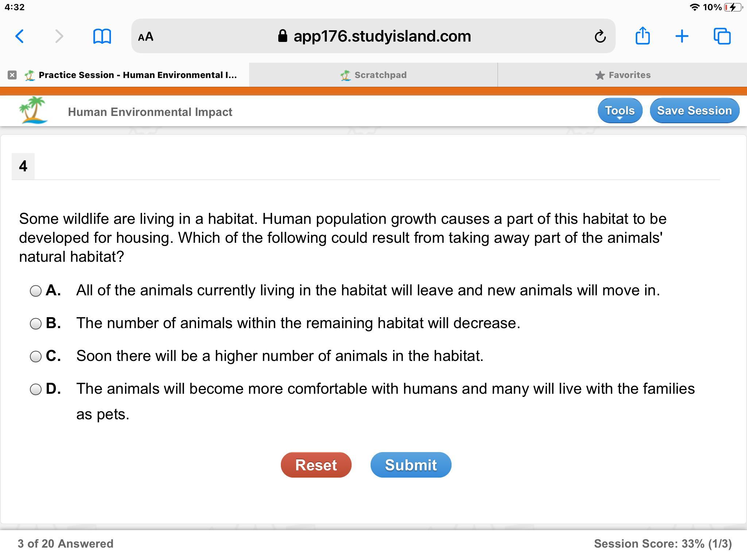Submit the selected answer

click(411, 465)
